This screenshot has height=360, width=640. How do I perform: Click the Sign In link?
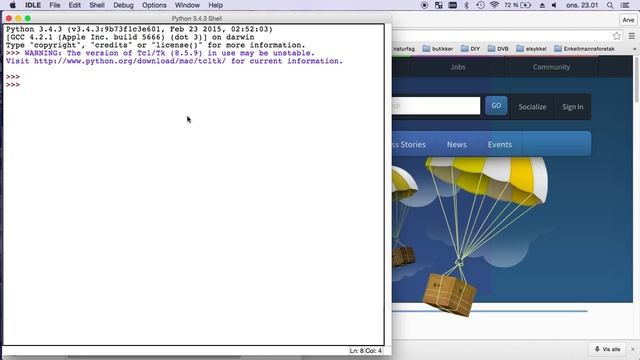tap(573, 107)
